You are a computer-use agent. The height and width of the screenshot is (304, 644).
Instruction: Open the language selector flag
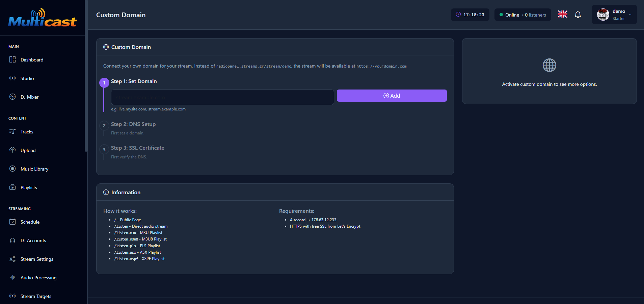point(562,14)
